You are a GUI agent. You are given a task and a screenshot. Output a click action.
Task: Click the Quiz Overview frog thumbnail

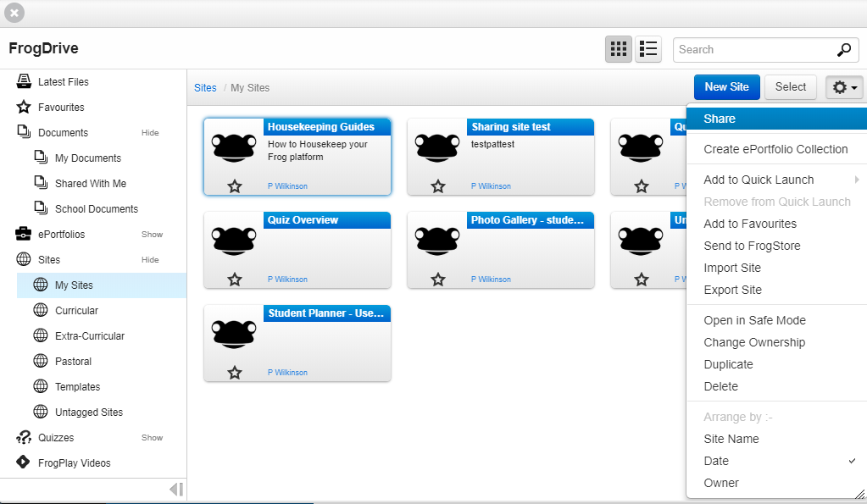(235, 241)
